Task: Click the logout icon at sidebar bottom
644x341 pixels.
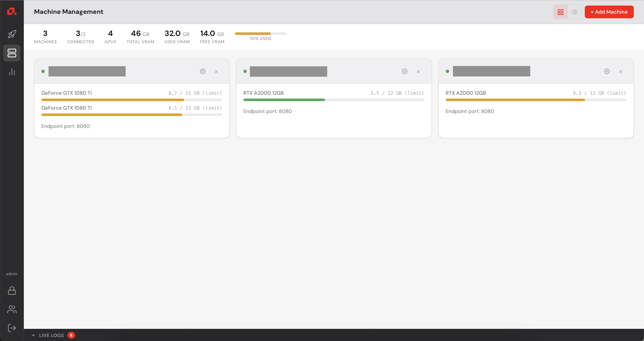Action: coord(12,328)
